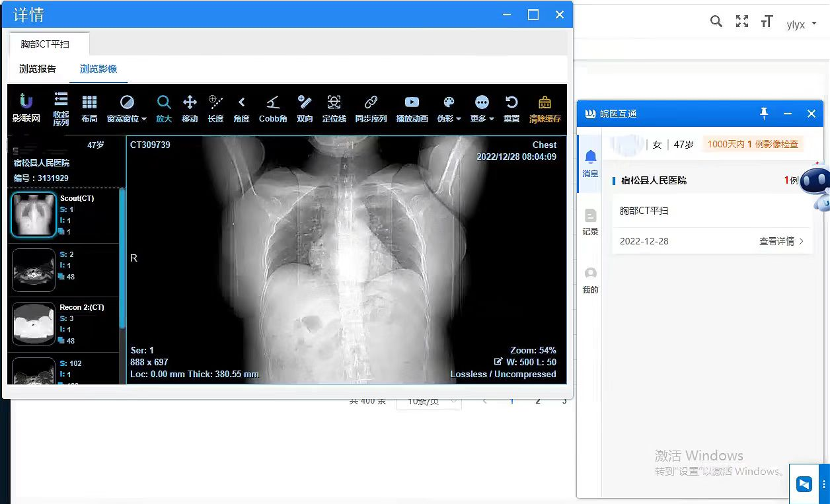
Task: Switch to the 浏览报告 tab
Action: click(x=38, y=69)
